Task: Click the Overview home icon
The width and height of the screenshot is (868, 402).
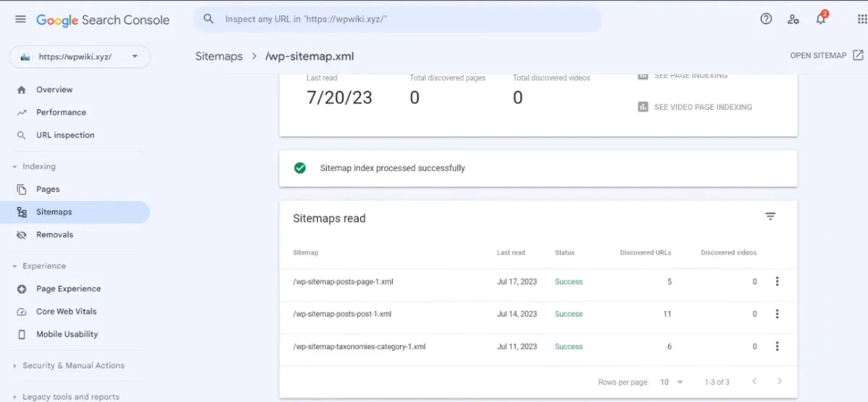Action: [22, 90]
